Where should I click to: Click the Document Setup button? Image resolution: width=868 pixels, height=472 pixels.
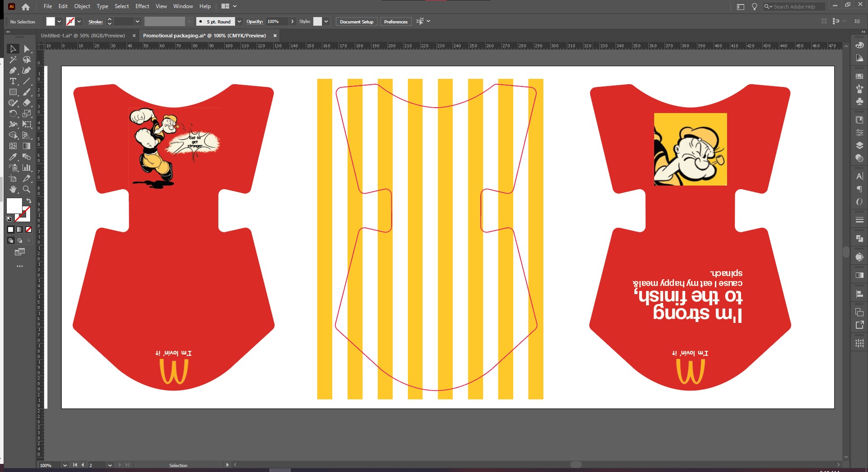coord(357,22)
